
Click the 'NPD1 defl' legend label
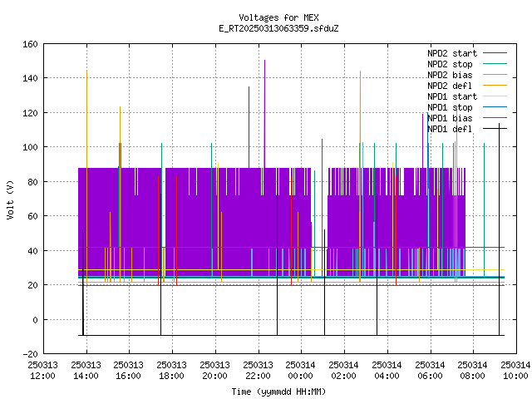pyautogui.click(x=450, y=130)
